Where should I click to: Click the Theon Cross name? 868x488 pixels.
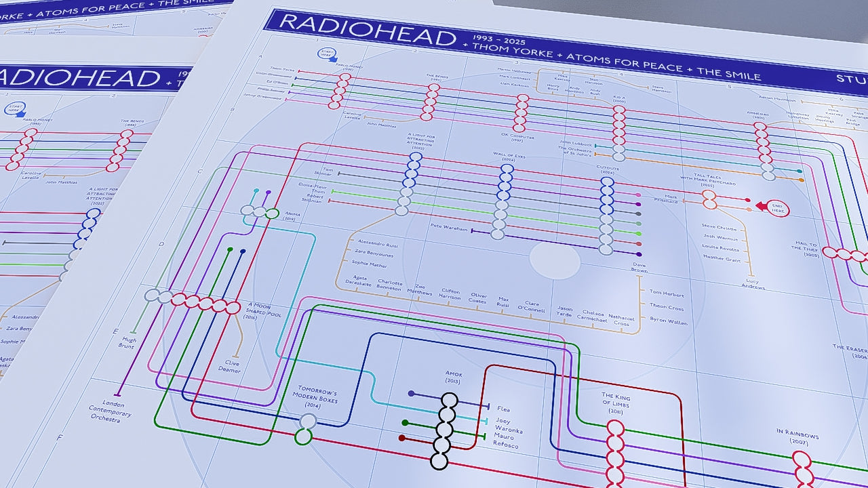pyautogui.click(x=667, y=307)
